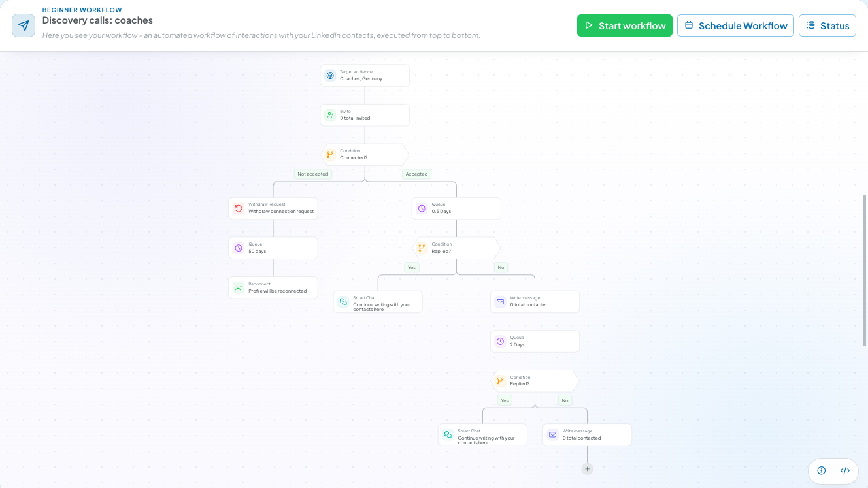Click the '0 total invited' text
The width and height of the screenshot is (868, 488).
pyautogui.click(x=355, y=118)
